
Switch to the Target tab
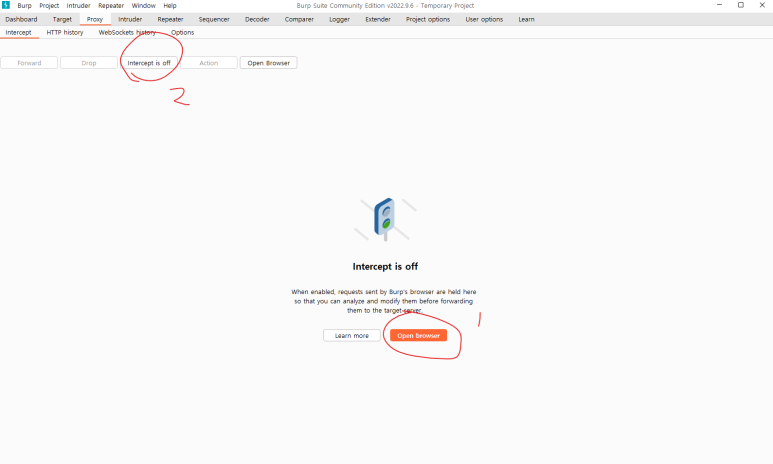62,19
